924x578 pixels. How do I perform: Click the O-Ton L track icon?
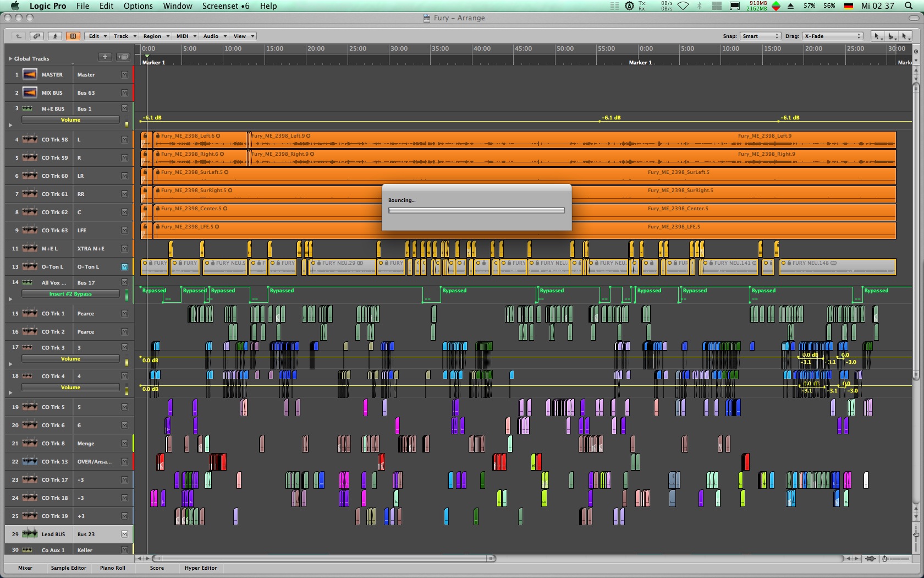[x=30, y=266]
